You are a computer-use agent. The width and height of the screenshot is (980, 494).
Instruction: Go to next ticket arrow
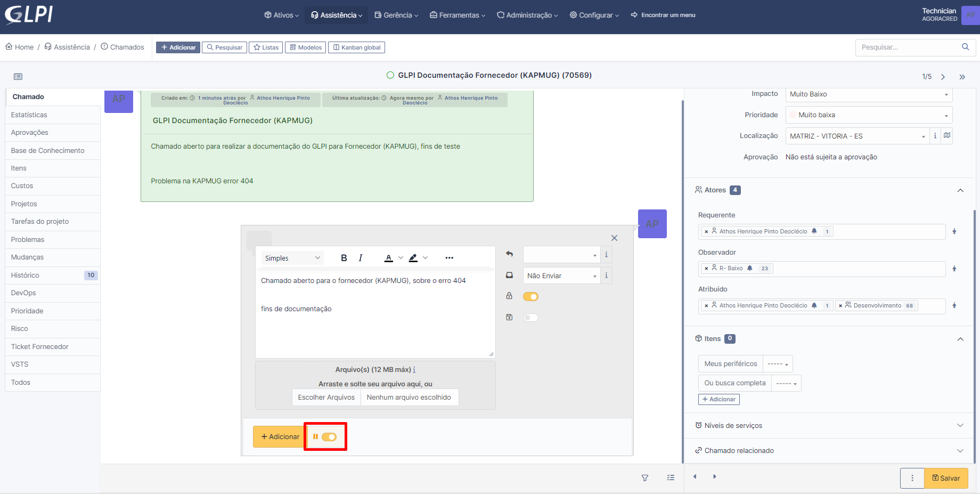click(943, 77)
